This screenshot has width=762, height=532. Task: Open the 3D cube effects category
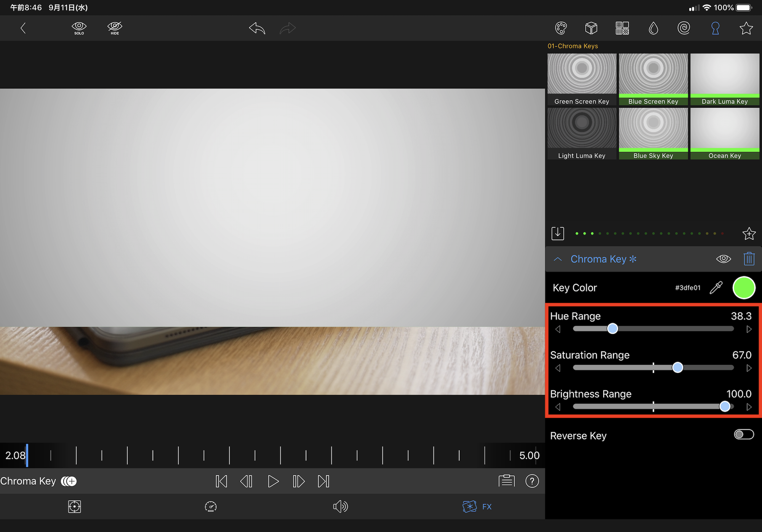tap(591, 28)
